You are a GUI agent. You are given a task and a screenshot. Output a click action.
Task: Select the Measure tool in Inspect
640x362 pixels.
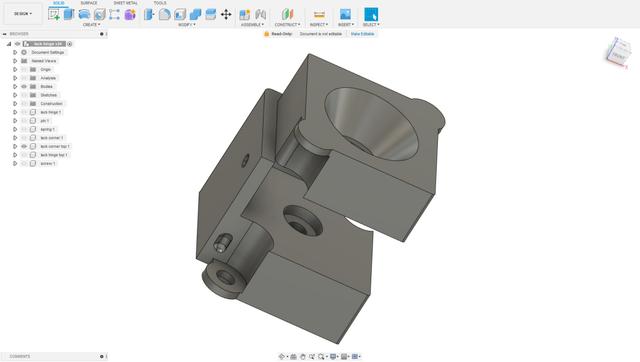click(x=319, y=14)
